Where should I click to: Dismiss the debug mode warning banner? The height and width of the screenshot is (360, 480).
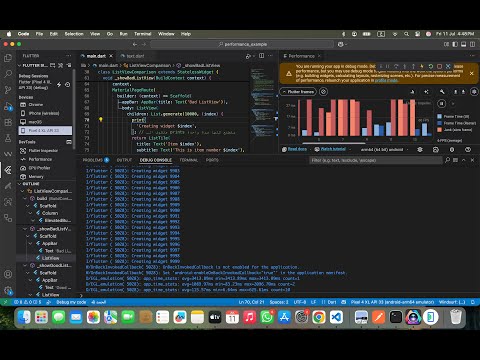pyautogui.click(x=471, y=73)
